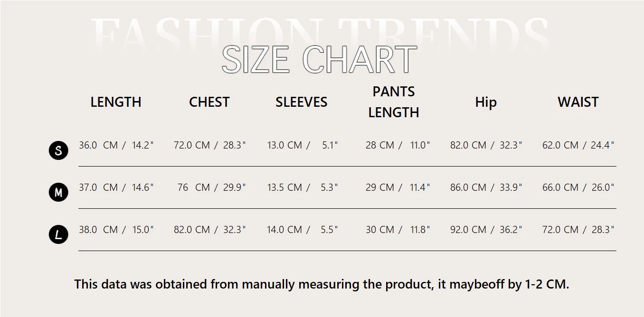Click the S size badge icon
The image size is (644, 317).
click(x=58, y=151)
